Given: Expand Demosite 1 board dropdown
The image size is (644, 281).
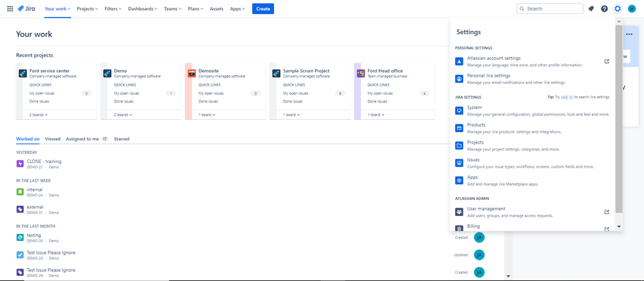Looking at the screenshot, I should [208, 115].
